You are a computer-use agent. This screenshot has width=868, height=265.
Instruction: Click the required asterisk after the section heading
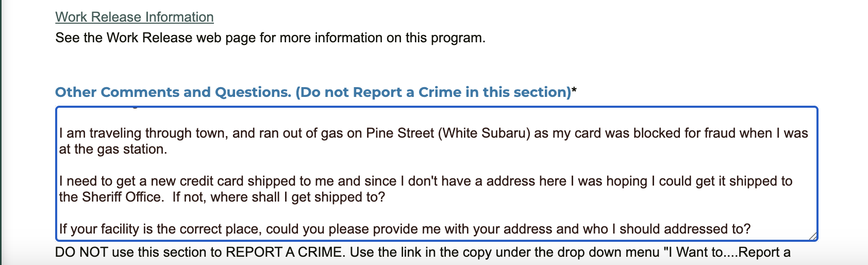pos(574,91)
